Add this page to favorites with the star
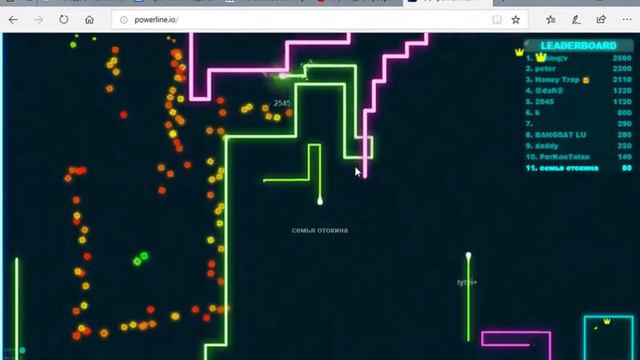640x360 pixels. [516, 20]
